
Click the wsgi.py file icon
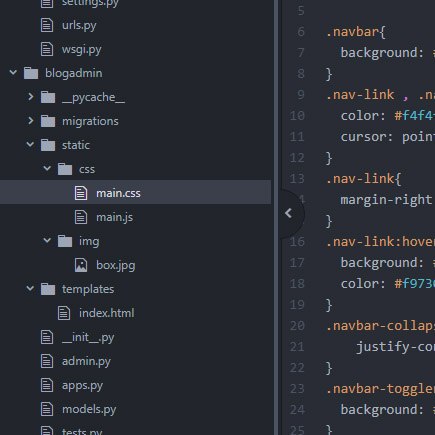click(47, 49)
